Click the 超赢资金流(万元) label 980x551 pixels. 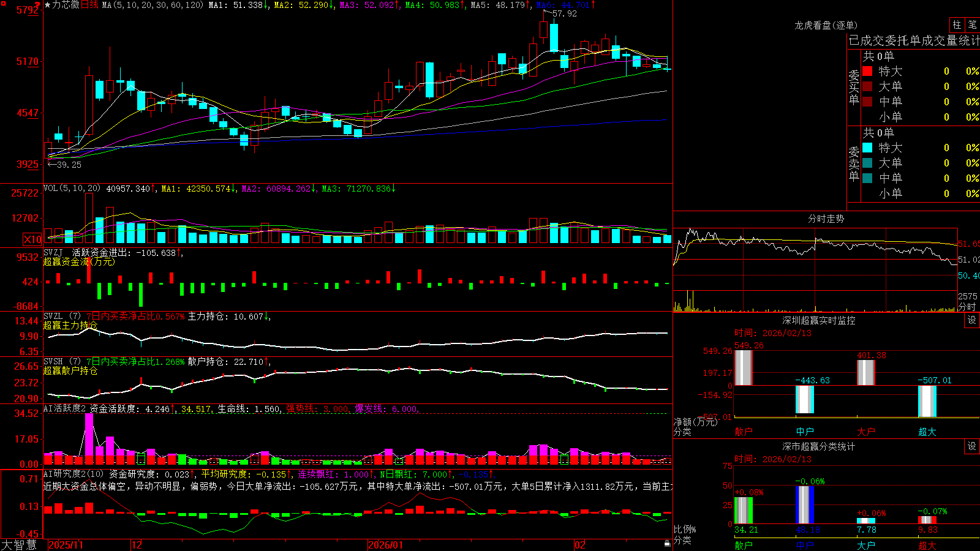coord(79,261)
